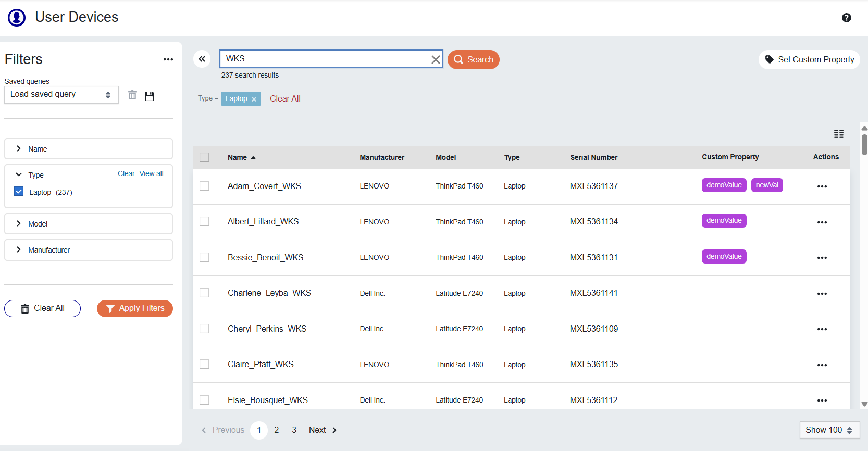Click the Set Custom Property button
The height and width of the screenshot is (451, 868).
tap(809, 60)
